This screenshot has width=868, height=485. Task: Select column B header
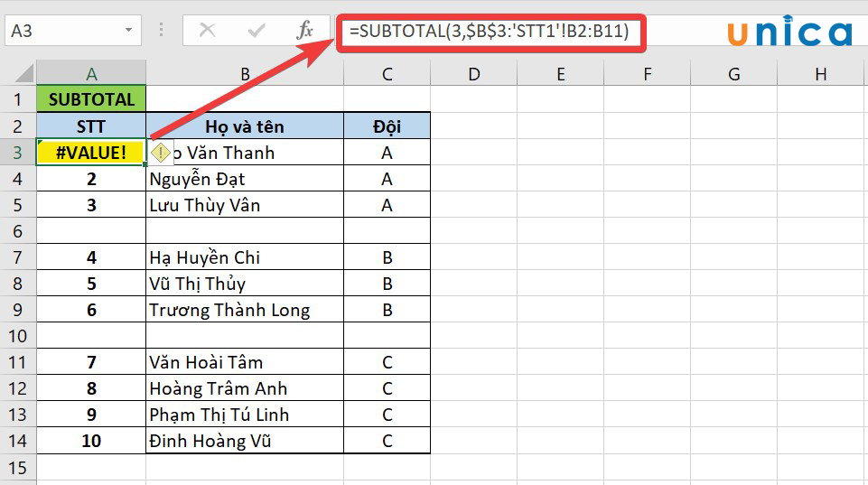(245, 73)
